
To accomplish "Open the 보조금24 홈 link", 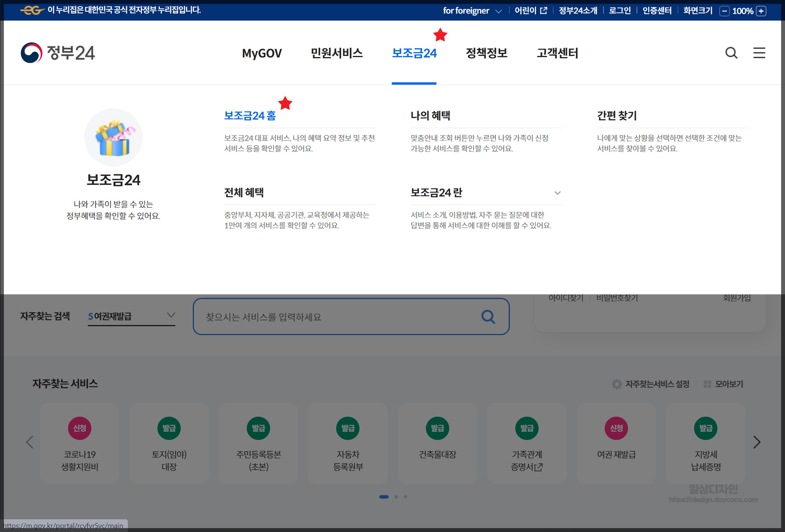I will (x=250, y=116).
